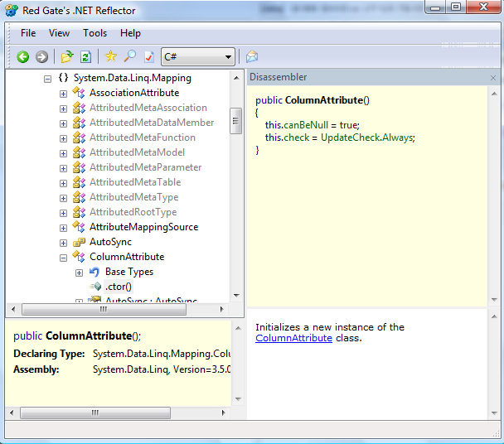Expand the AttributedMetaTable node
The width and height of the screenshot is (504, 444).
63,183
